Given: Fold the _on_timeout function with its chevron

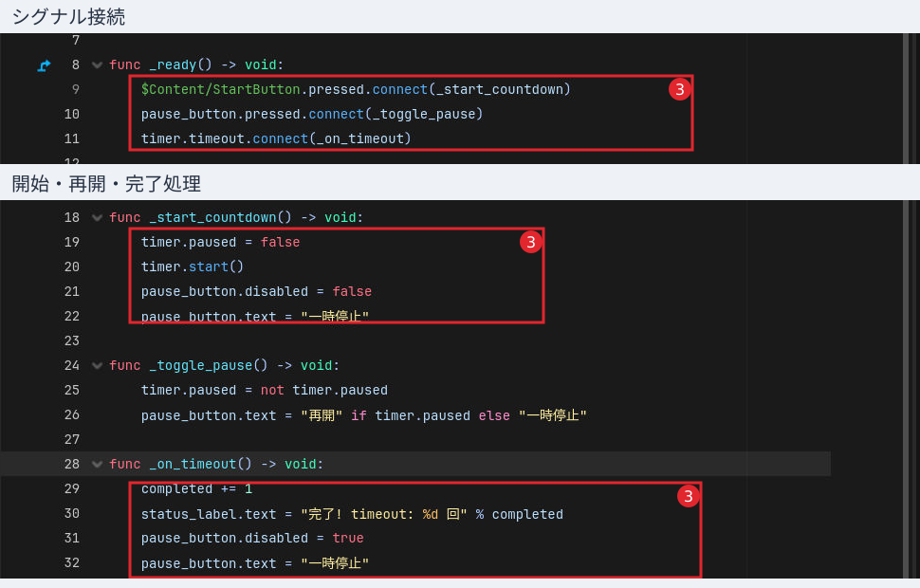Looking at the screenshot, I should (97, 464).
